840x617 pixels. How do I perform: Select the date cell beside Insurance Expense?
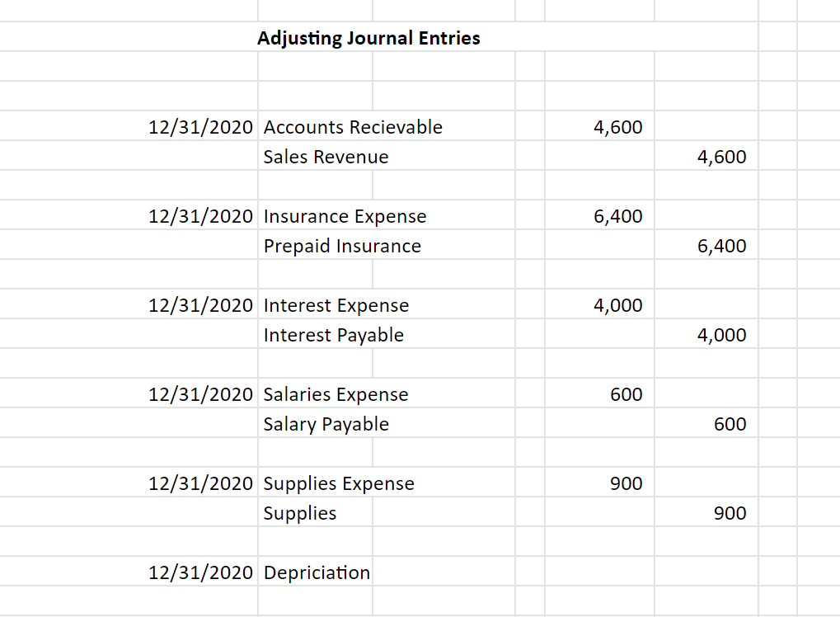[x=200, y=216]
